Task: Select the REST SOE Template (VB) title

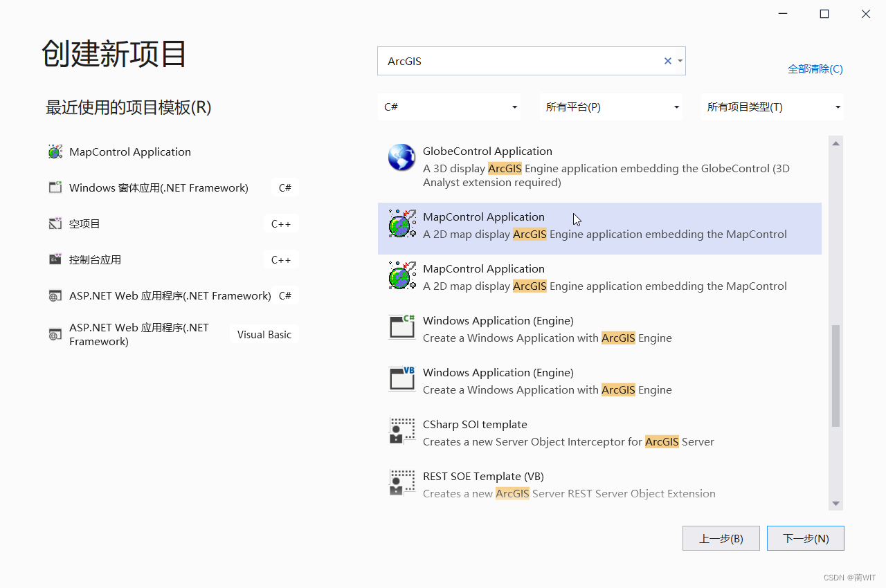Action: tap(483, 476)
